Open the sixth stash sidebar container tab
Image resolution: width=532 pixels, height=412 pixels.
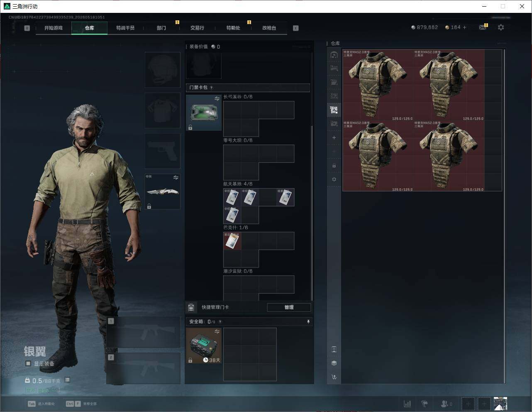334,123
